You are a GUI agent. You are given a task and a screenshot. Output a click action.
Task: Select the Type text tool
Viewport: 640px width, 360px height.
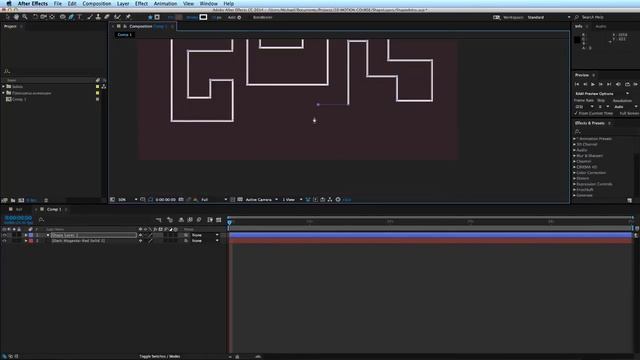(80, 17)
